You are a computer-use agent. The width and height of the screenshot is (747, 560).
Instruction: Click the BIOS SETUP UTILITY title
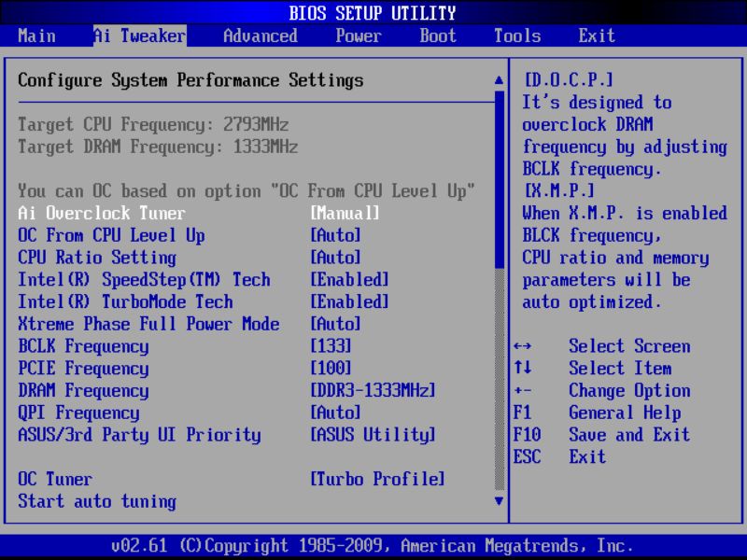(x=373, y=13)
